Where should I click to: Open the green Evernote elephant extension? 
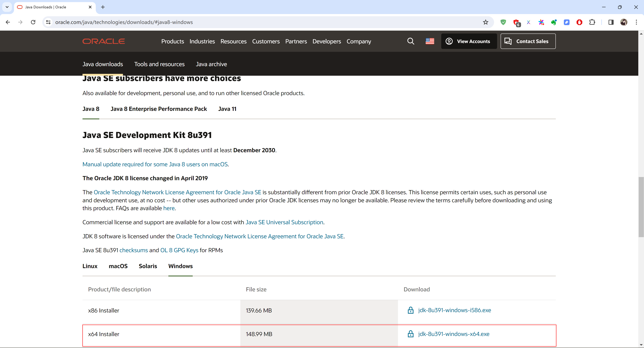pyautogui.click(x=554, y=22)
